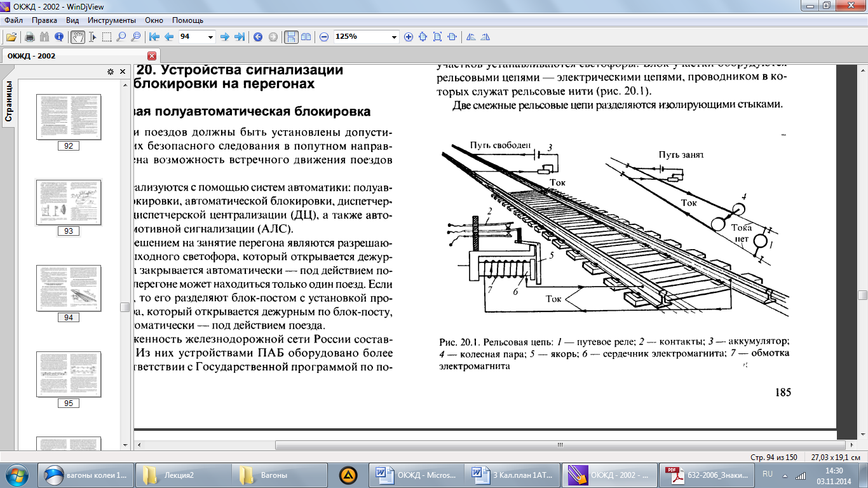Select the zoom rectangle magnifier tool

point(135,37)
